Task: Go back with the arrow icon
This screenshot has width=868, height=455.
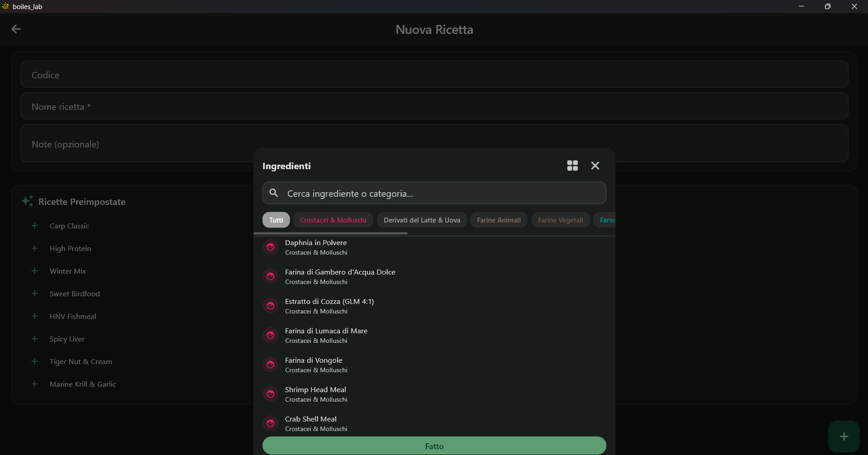Action: [16, 29]
